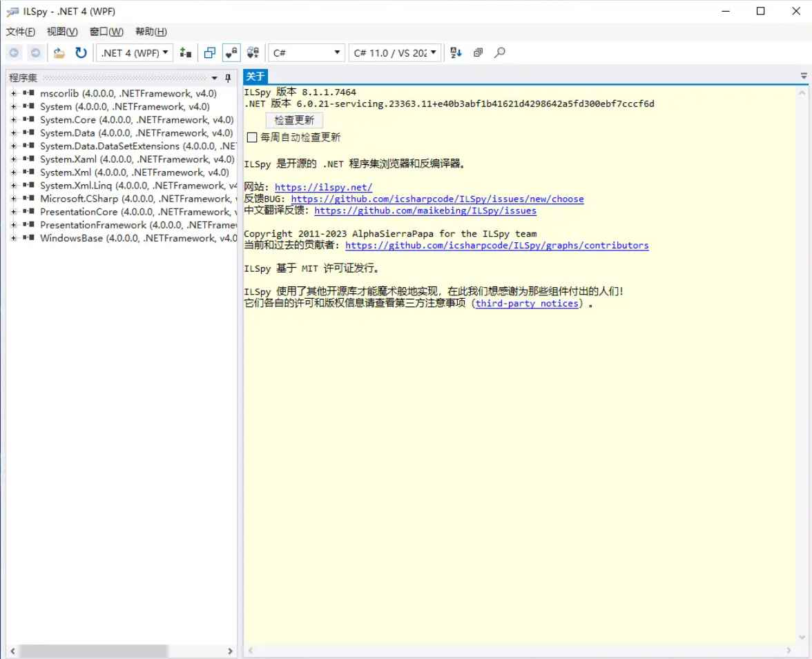Expand the mscorlib assembly node
Image resolution: width=812 pixels, height=659 pixels.
coord(12,93)
